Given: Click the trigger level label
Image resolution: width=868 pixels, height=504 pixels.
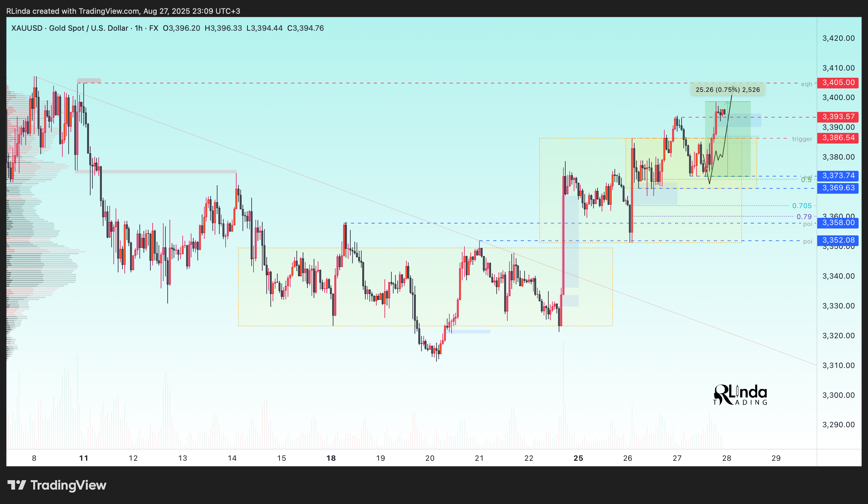Looking at the screenshot, I should point(802,139).
